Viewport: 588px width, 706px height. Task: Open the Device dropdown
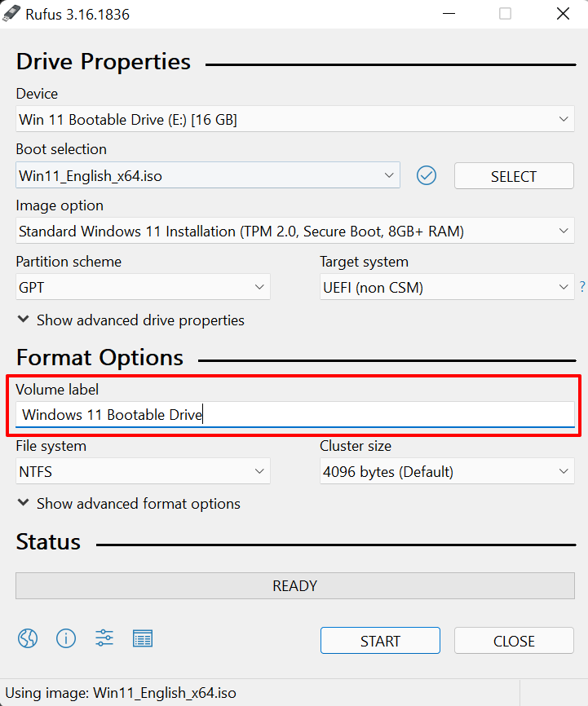(x=294, y=120)
